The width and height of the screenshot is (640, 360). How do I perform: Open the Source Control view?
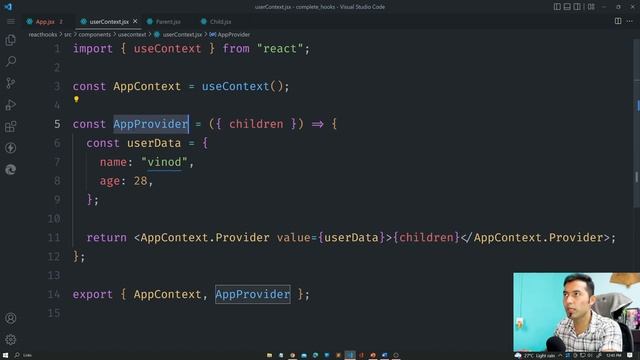(11, 83)
